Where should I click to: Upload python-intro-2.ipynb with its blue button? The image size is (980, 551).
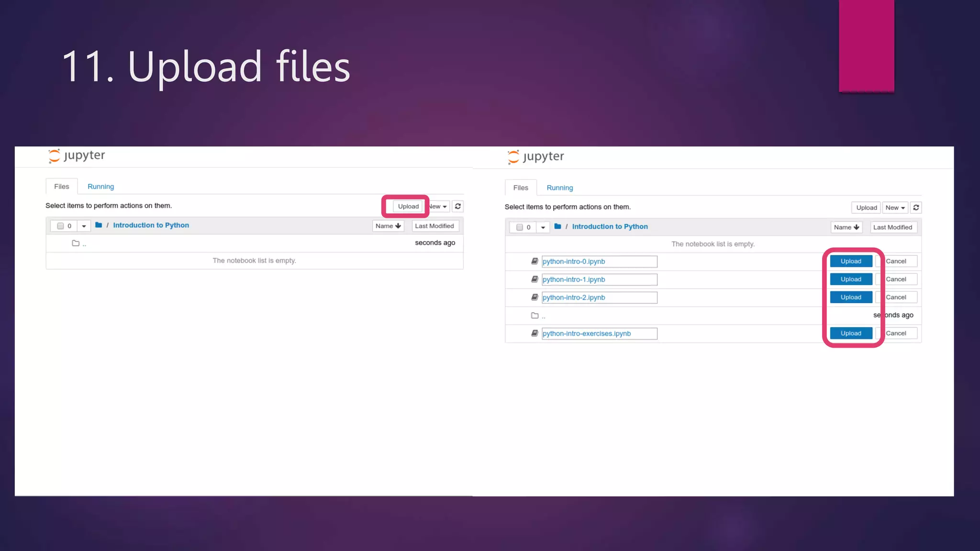coord(851,297)
